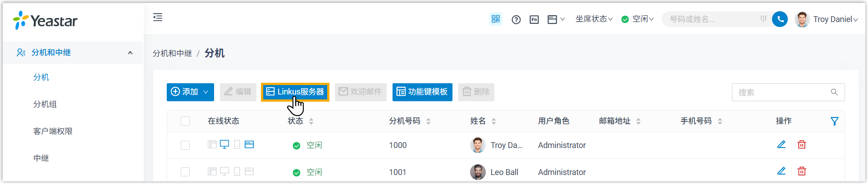Tick the checkbox for extension 1001

185,172
